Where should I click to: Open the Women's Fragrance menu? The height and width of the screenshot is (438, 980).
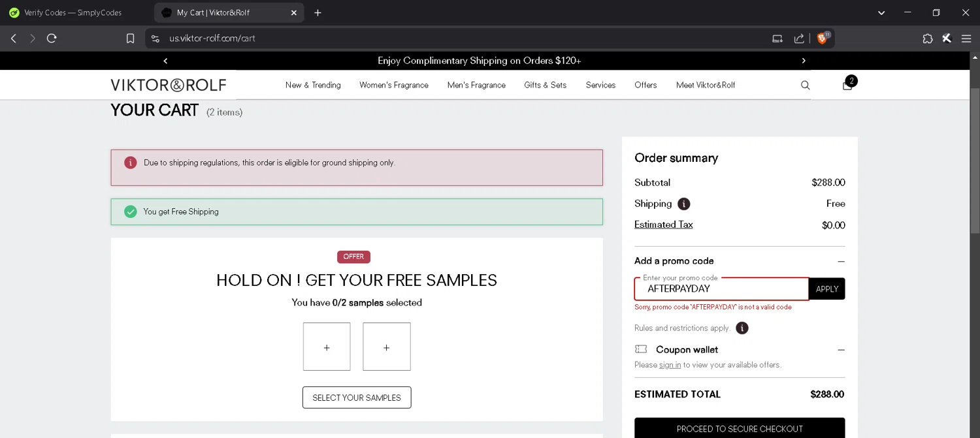tap(394, 85)
